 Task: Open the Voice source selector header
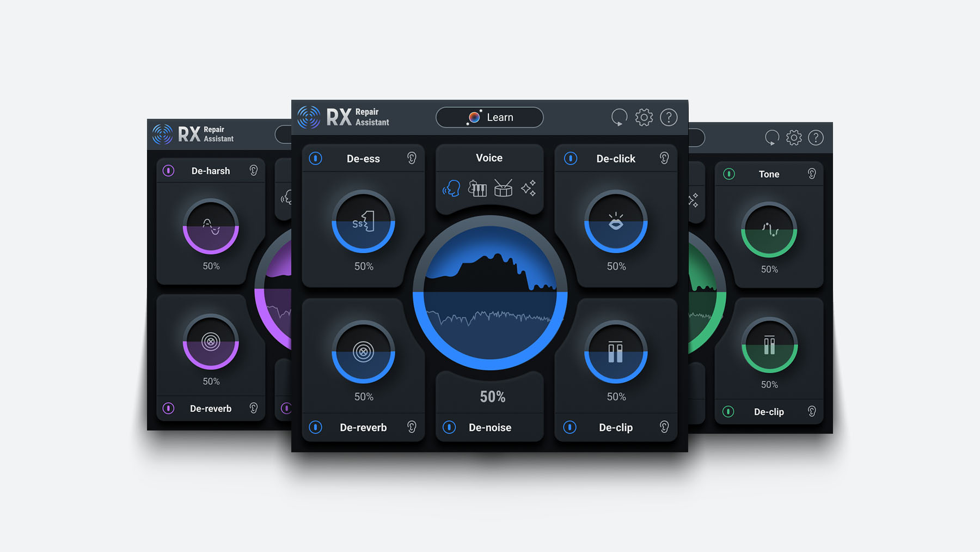(489, 157)
